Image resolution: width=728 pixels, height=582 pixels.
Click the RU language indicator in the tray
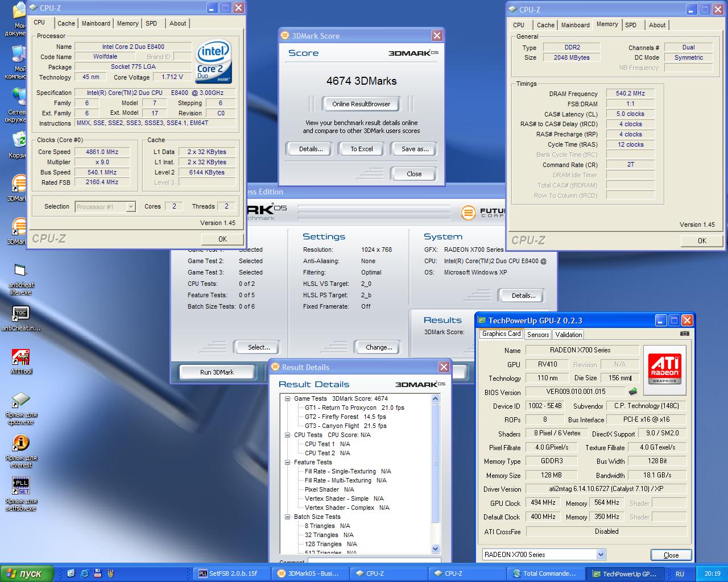(x=680, y=573)
